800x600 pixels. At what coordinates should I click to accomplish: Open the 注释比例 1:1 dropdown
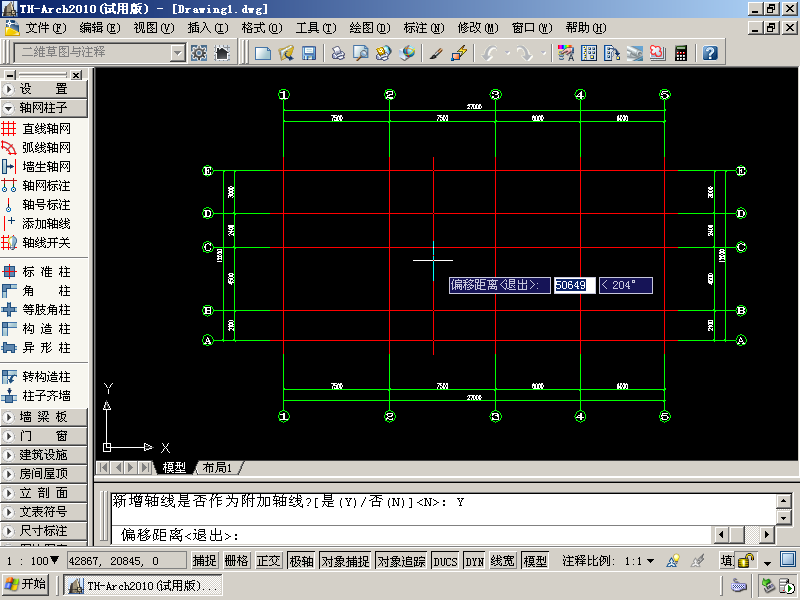651,561
